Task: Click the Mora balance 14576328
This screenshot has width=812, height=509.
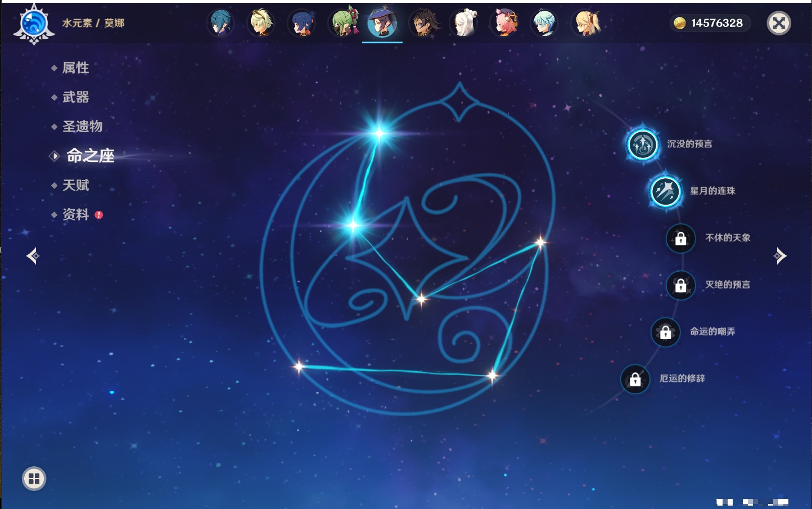Action: (x=717, y=23)
